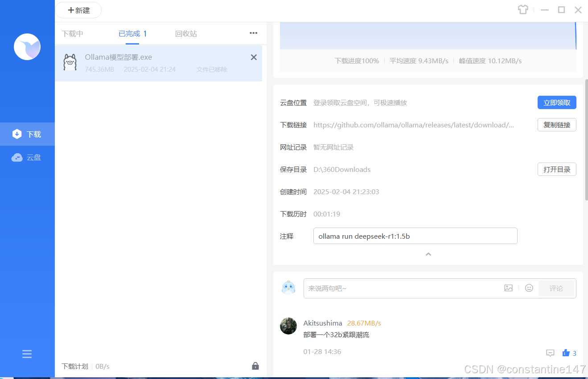
Task: Click the 打开目录 button
Action: click(x=557, y=169)
